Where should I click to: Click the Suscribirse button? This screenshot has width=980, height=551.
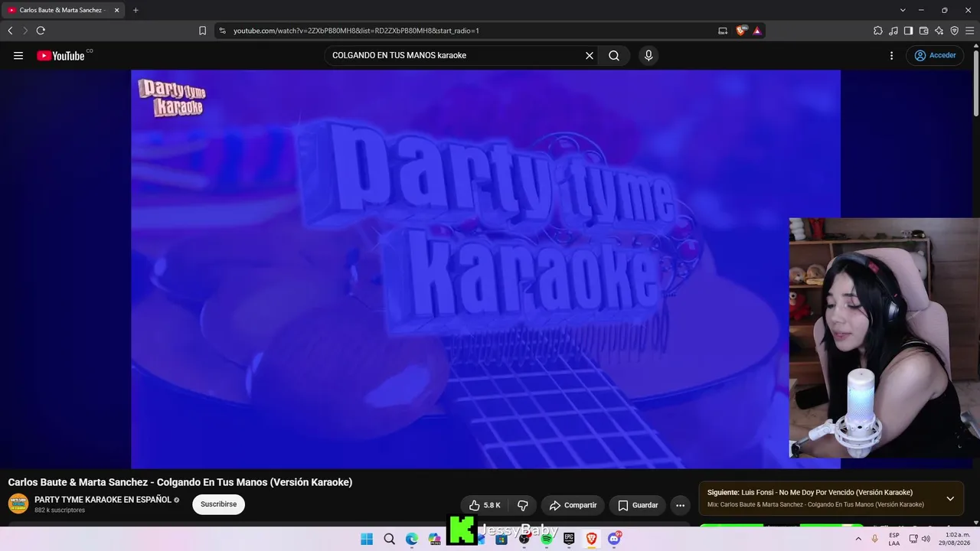(x=218, y=504)
